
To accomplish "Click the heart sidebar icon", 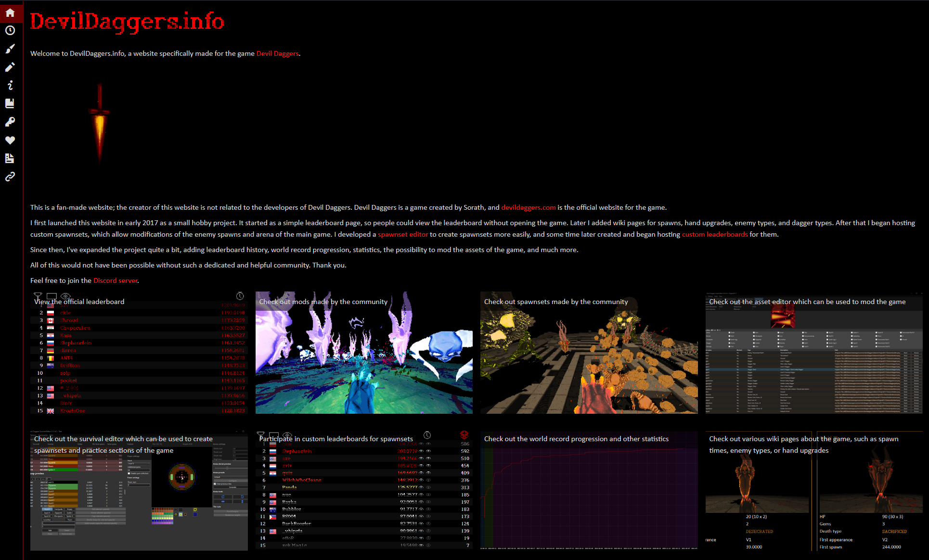I will (10, 140).
